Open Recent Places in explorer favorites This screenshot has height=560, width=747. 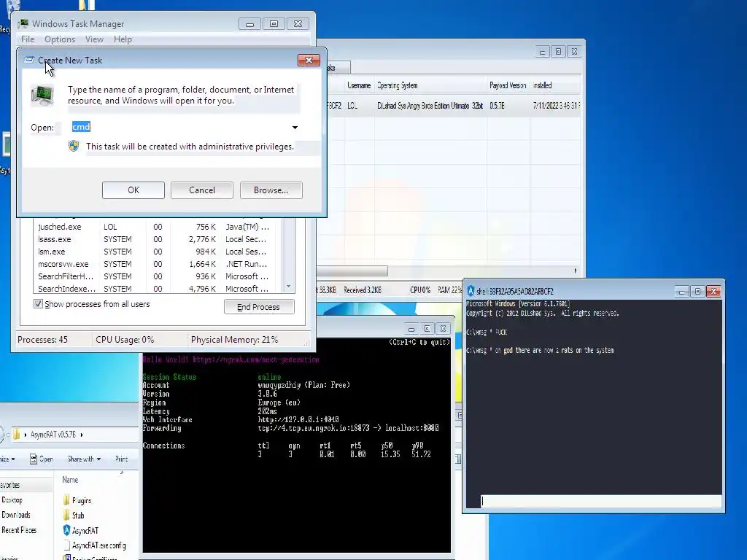coord(18,530)
